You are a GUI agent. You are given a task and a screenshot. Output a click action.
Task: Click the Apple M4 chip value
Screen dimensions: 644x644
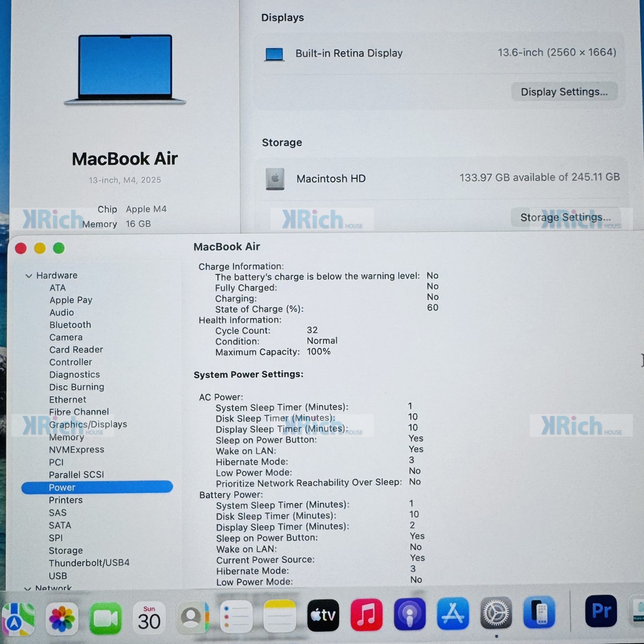(x=146, y=209)
